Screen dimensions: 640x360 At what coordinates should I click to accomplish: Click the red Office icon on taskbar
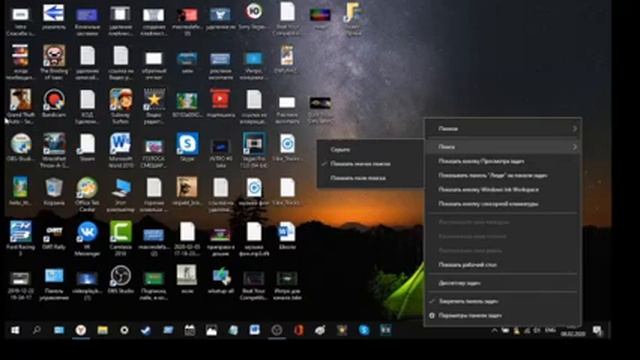298,330
